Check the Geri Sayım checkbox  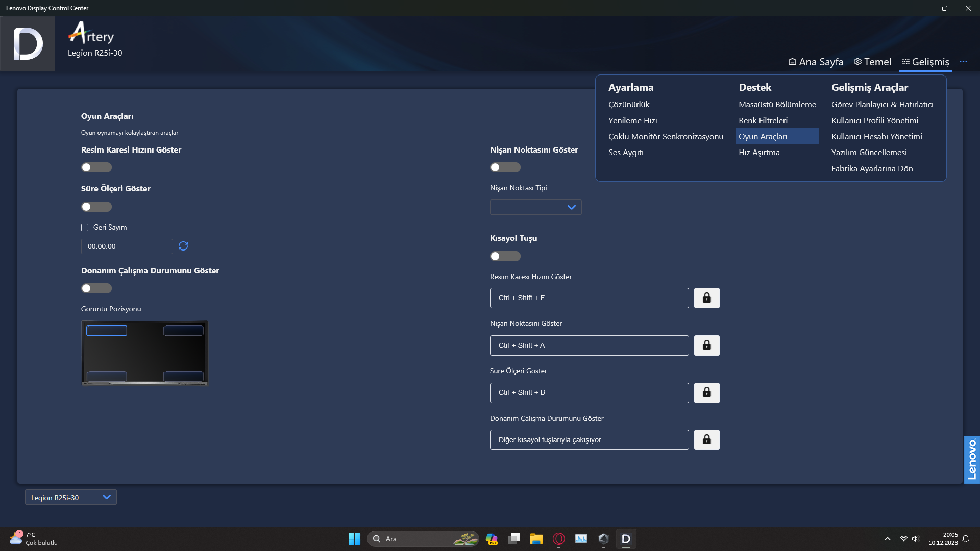click(85, 228)
